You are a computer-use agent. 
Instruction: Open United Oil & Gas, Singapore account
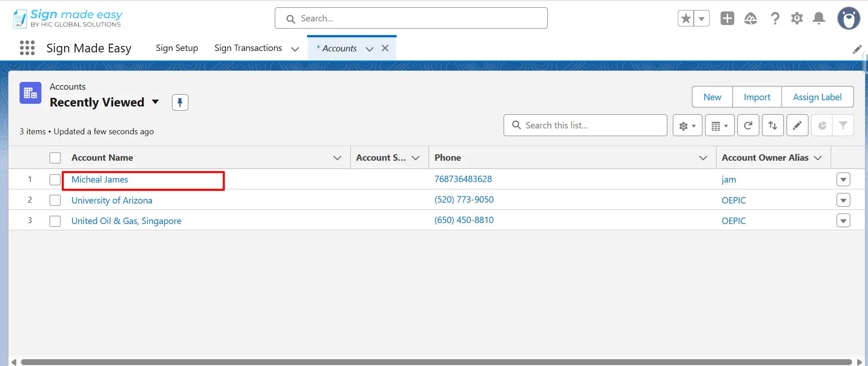pyautogui.click(x=126, y=221)
